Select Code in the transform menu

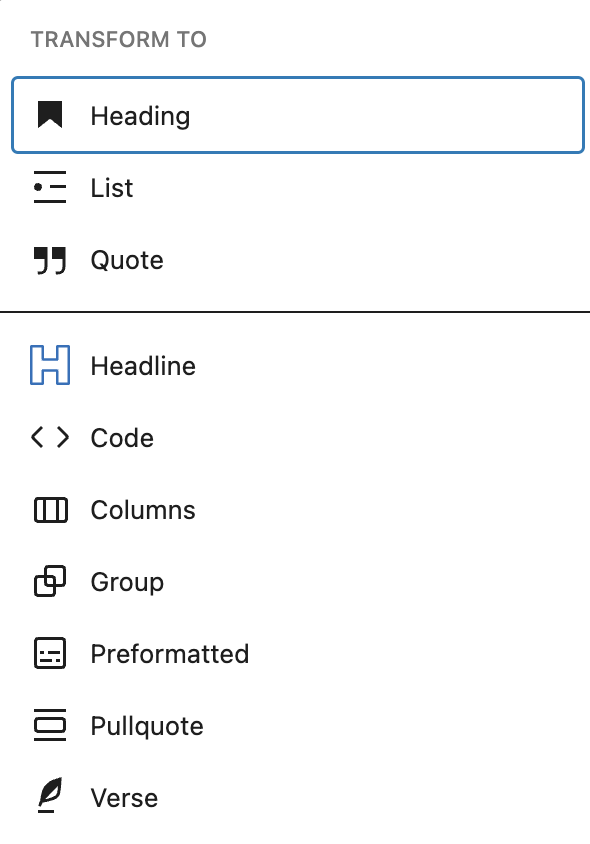[x=122, y=437]
